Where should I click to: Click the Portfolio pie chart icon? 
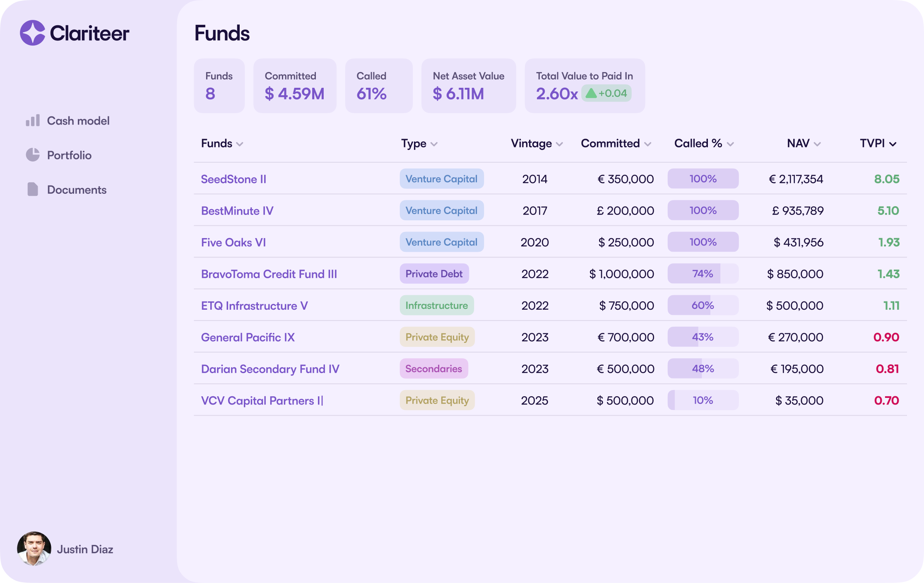(33, 155)
